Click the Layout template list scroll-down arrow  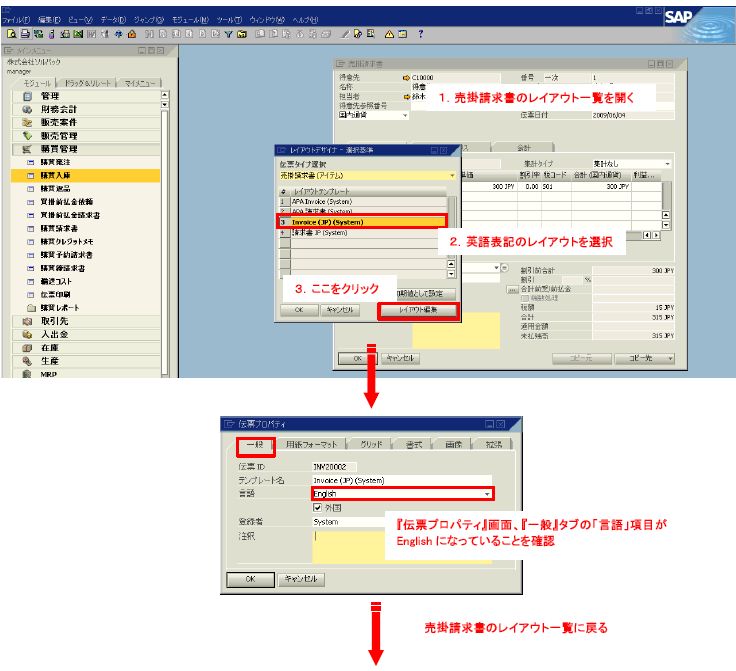[x=451, y=274]
